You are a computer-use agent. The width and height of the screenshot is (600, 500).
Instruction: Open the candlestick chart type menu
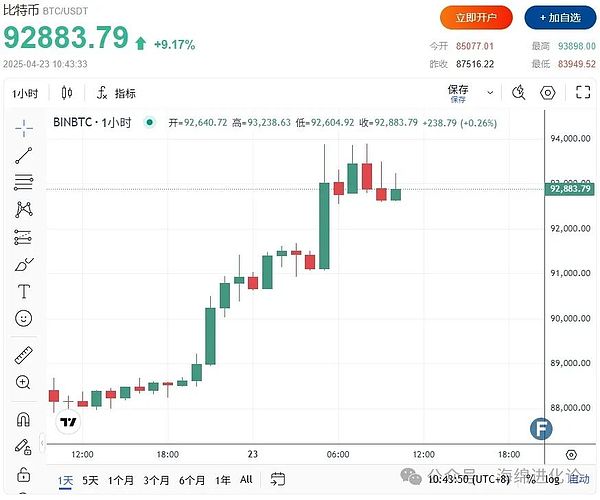click(67, 93)
